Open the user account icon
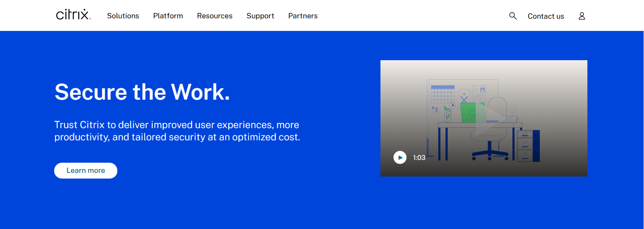 click(x=582, y=16)
